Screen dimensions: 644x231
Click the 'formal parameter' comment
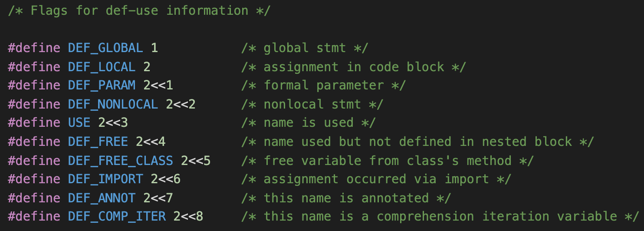coord(323,86)
